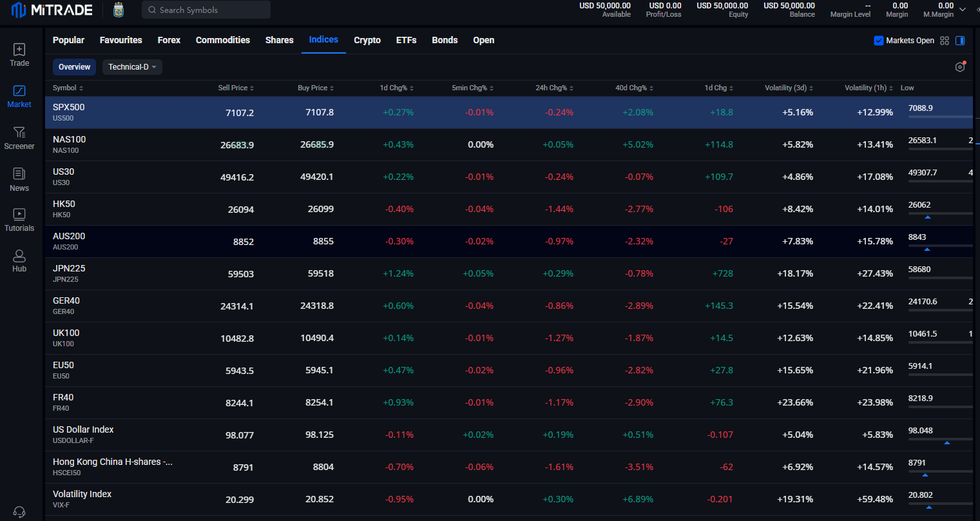Expand account details chevron beside M.Margin
Viewport: 980px width, 521px height.
(963, 10)
